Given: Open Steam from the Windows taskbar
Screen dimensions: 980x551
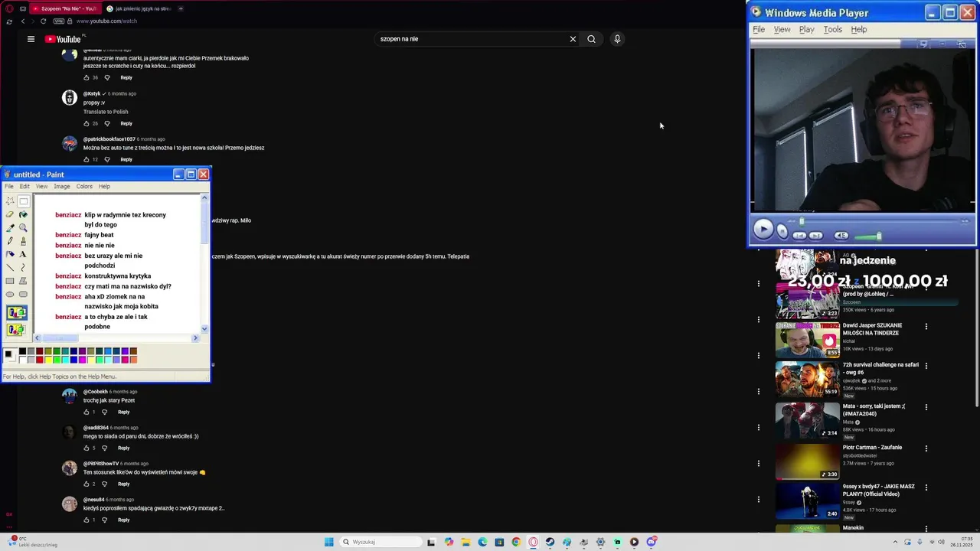Looking at the screenshot, I should (x=550, y=542).
